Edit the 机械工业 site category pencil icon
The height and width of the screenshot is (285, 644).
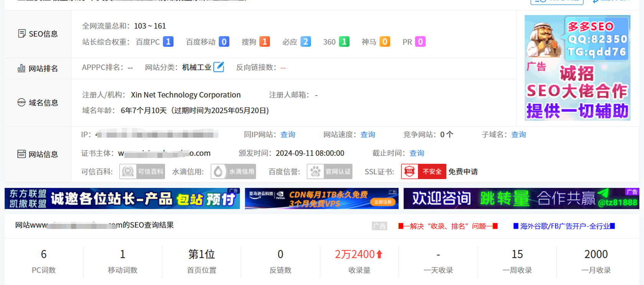219,67
